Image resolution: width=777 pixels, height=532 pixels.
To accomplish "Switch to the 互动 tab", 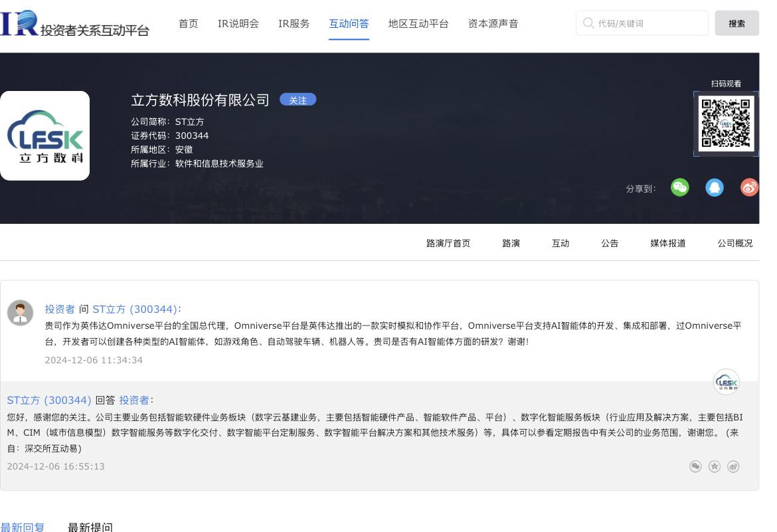I will point(561,244).
